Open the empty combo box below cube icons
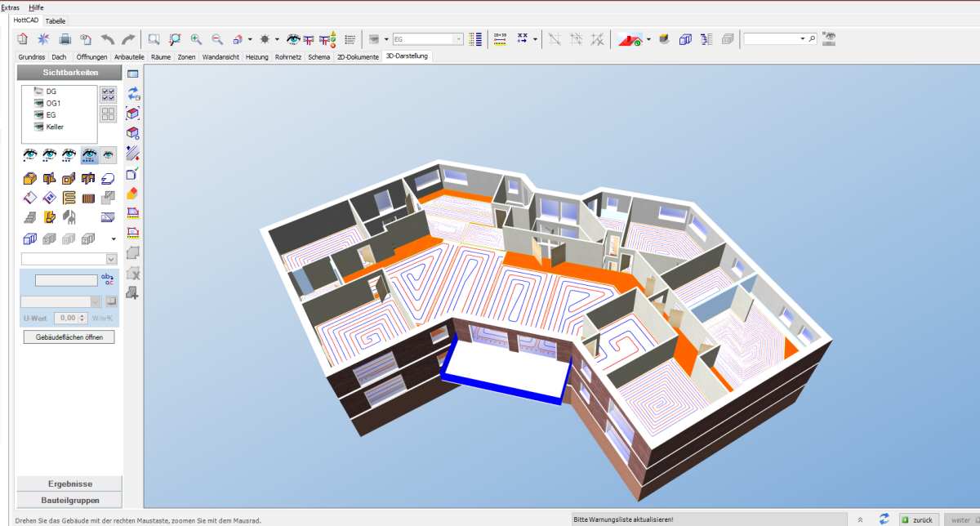 click(112, 258)
